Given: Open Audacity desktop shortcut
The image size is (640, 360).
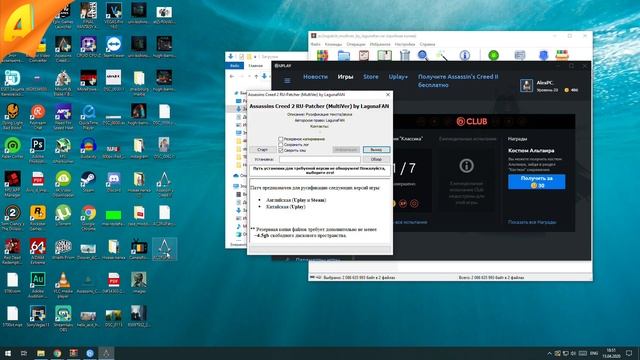Looking at the screenshot, I should click(x=88, y=148).
